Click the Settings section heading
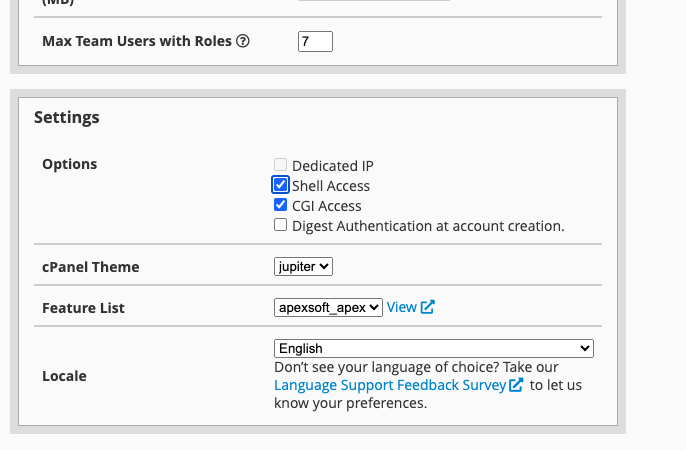The height and width of the screenshot is (450, 686). click(66, 117)
